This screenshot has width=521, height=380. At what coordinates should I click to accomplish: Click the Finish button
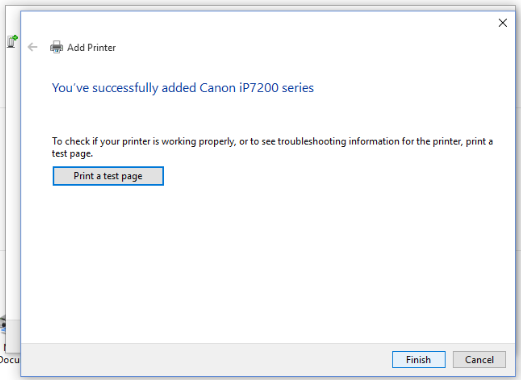click(x=419, y=360)
